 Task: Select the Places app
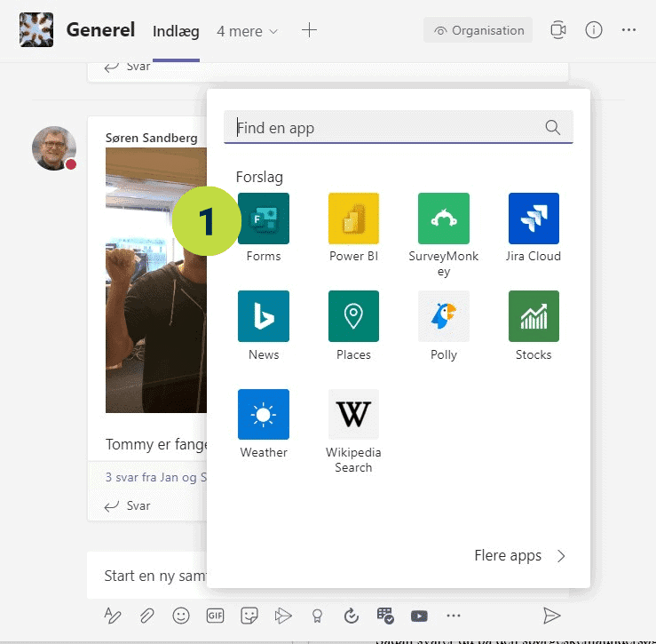tap(353, 316)
